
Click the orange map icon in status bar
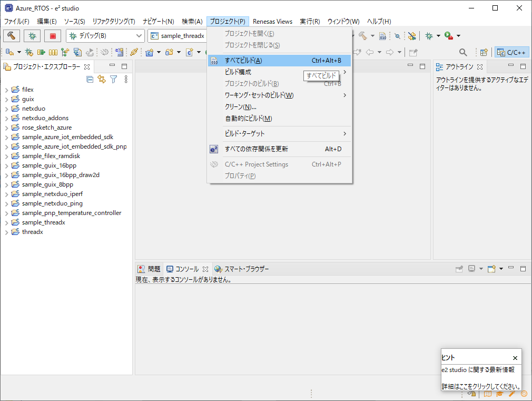tap(488, 394)
